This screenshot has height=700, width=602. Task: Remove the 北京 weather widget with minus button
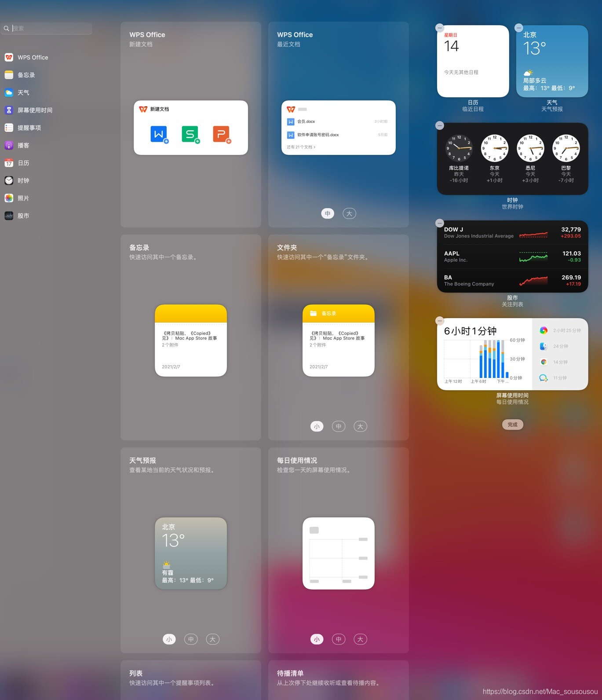519,28
